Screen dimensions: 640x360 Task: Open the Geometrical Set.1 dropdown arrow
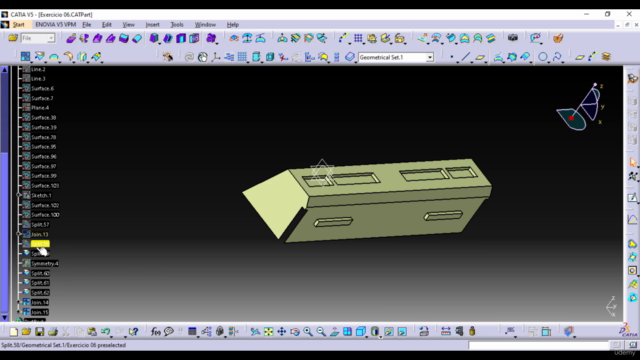coord(430,58)
